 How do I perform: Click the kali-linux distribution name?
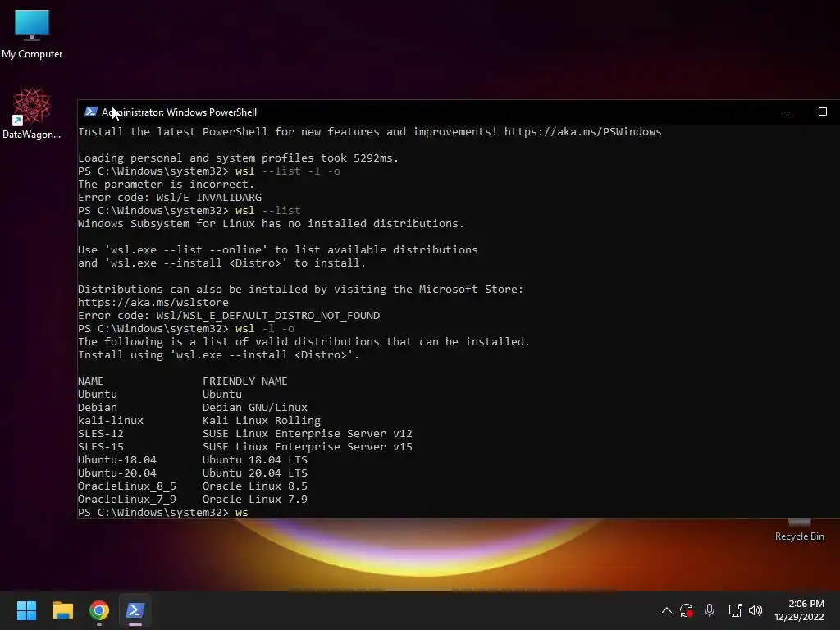[x=111, y=421]
